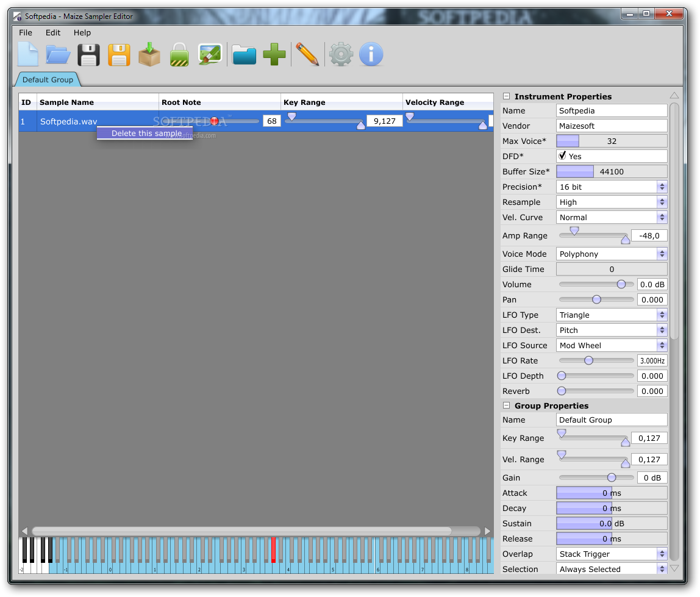Image resolution: width=700 pixels, height=597 pixels.
Task: Click the package export box icon
Action: pos(149,54)
